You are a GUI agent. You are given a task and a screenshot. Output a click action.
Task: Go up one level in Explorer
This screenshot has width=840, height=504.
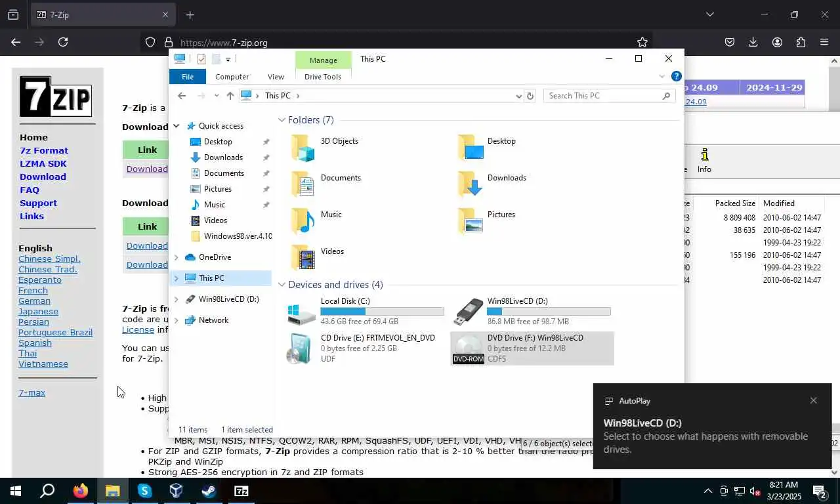tap(230, 96)
